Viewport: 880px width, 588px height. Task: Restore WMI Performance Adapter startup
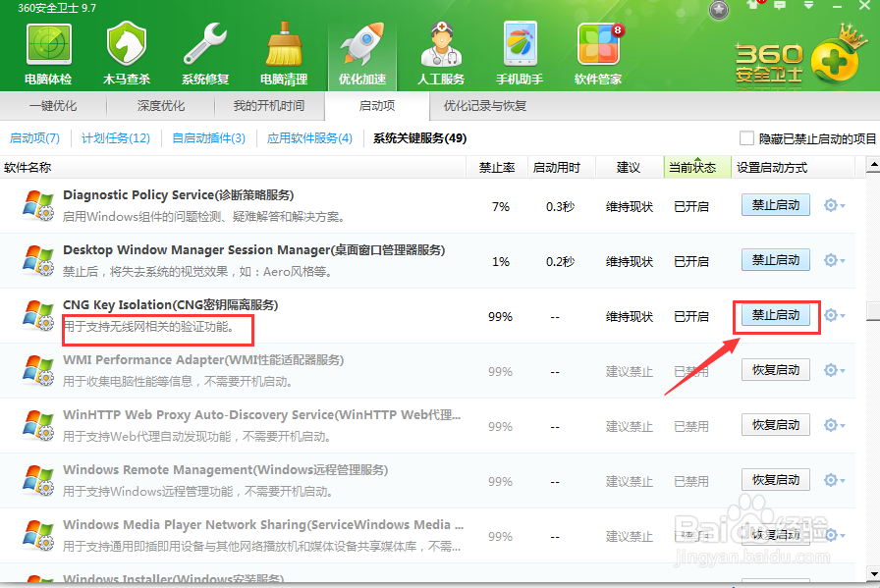pos(775,370)
